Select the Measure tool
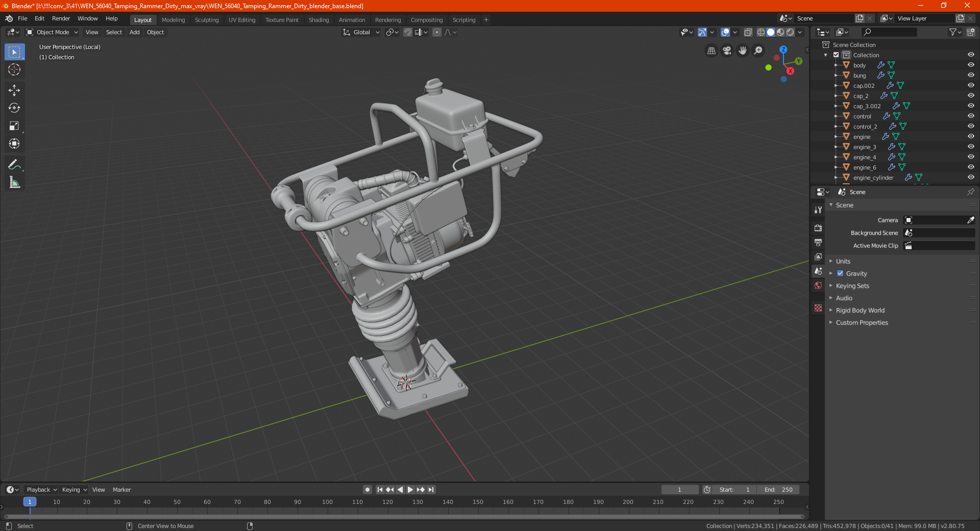The width and height of the screenshot is (980, 531). click(14, 182)
